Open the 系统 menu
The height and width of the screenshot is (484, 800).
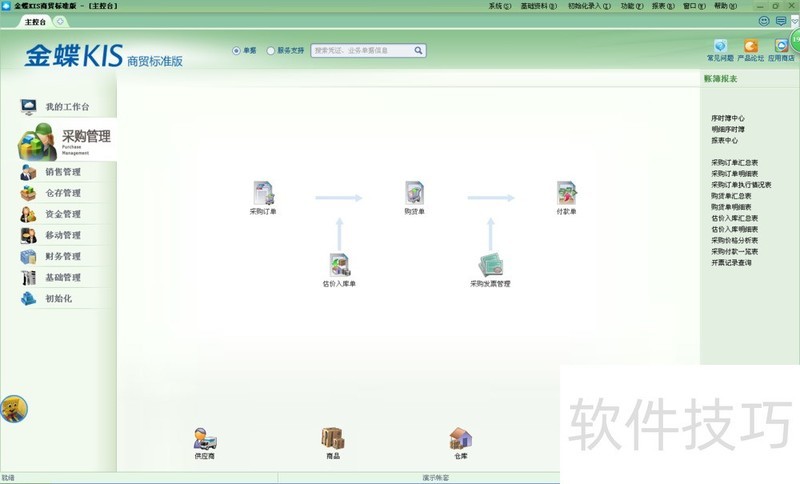(499, 6)
